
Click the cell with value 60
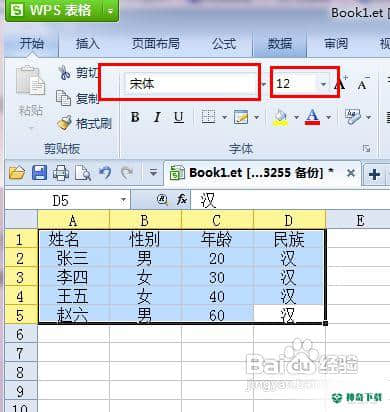point(218,315)
